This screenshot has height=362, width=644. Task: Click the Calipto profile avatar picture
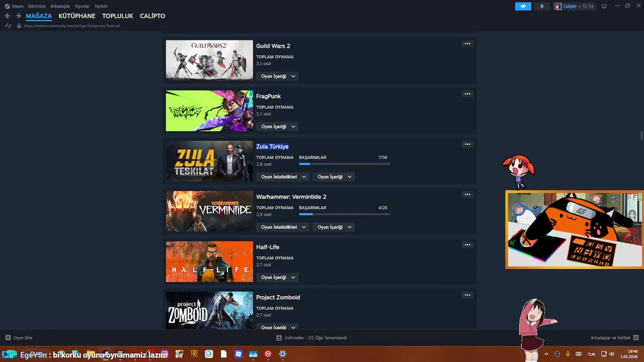coord(557,6)
